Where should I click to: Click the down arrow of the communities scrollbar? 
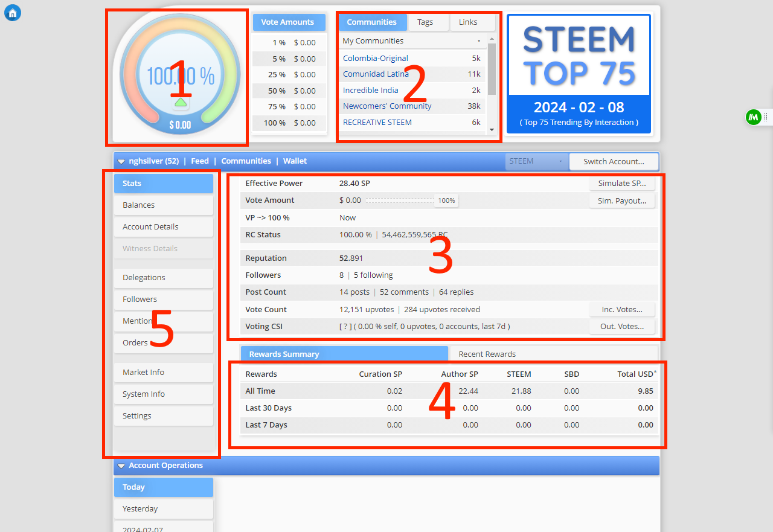click(492, 129)
